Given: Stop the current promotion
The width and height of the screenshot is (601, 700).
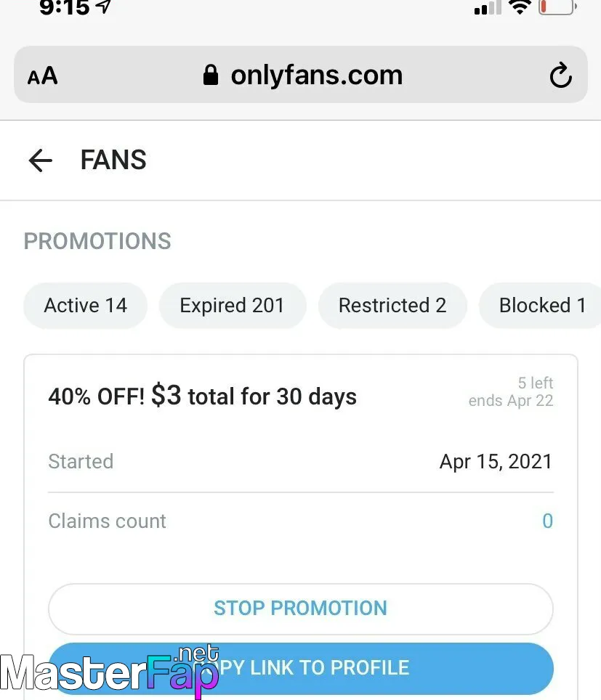Looking at the screenshot, I should click(301, 609).
